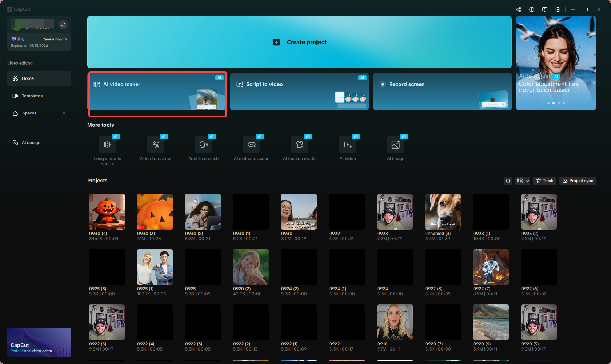Expand the Spaces section in the sidebar

point(64,113)
